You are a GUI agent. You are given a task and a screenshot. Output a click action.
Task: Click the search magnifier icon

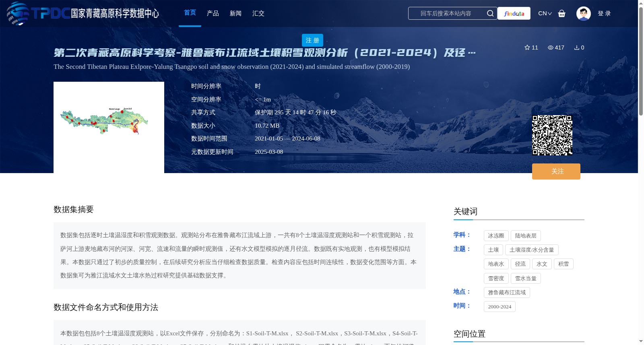pos(490,13)
